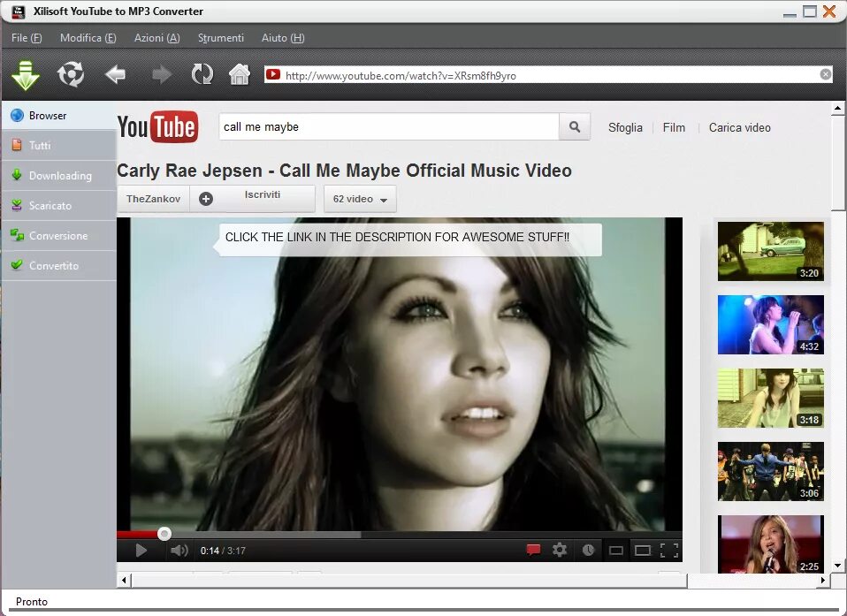847x616 pixels.
Task: Open the Browser sidebar tab
Action: pyautogui.click(x=59, y=116)
